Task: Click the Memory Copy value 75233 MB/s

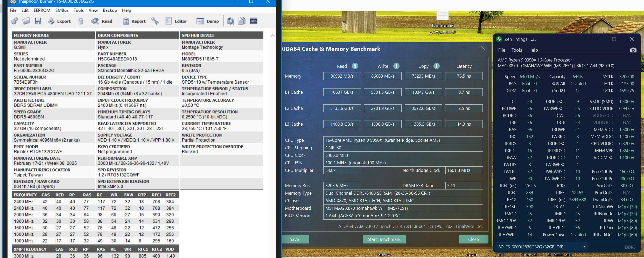Action: pyautogui.click(x=423, y=76)
